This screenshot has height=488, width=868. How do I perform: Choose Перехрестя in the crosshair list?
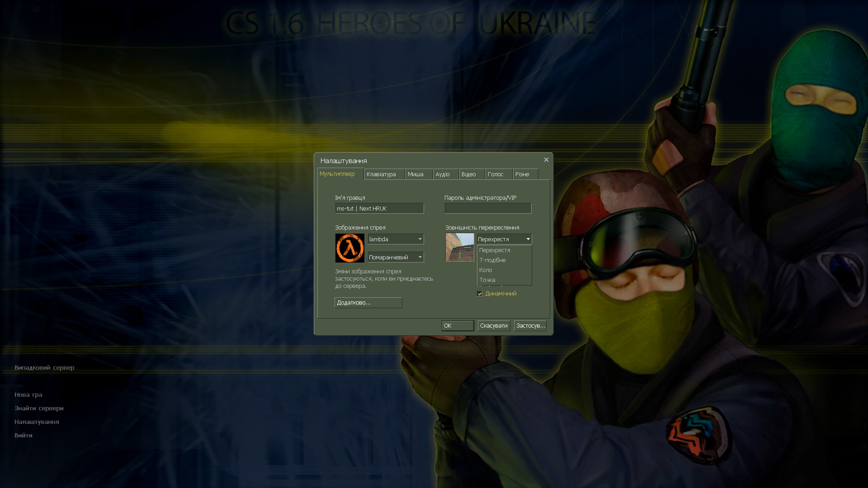[504, 250]
